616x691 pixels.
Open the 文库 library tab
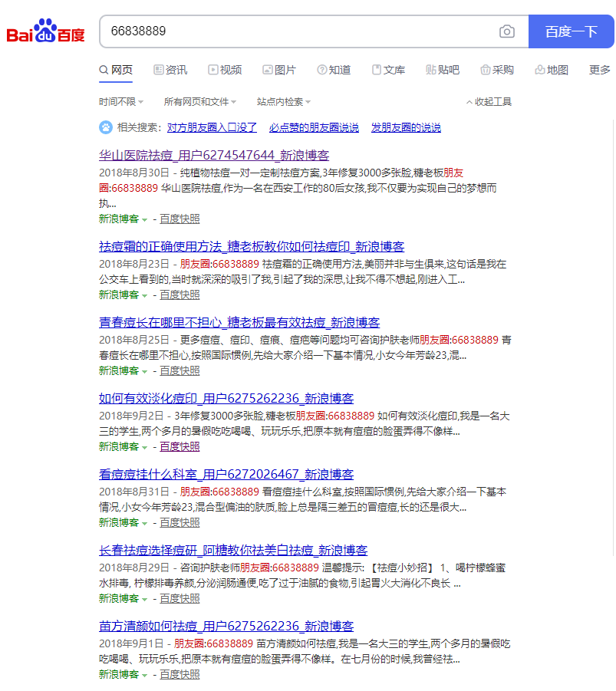(x=388, y=70)
